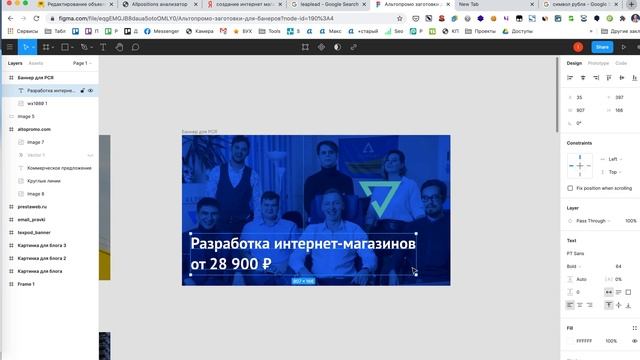Open the Pass Through blend mode dropdown

point(593,221)
